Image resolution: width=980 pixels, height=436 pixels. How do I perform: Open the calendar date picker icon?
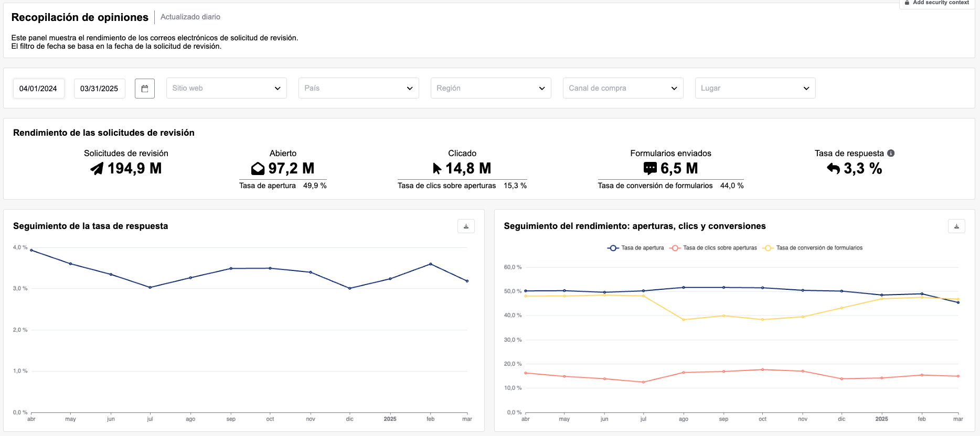pyautogui.click(x=145, y=89)
